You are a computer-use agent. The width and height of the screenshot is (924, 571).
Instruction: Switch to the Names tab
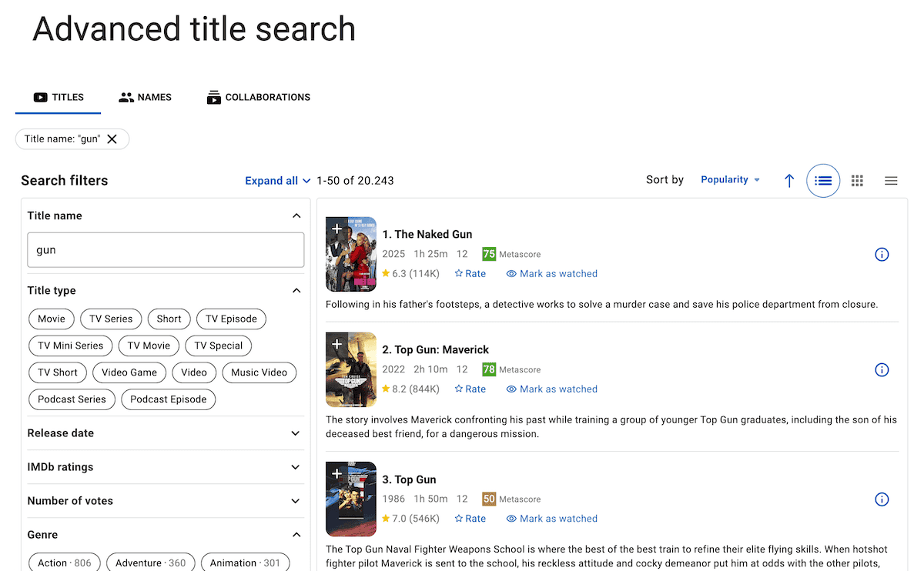tap(146, 98)
